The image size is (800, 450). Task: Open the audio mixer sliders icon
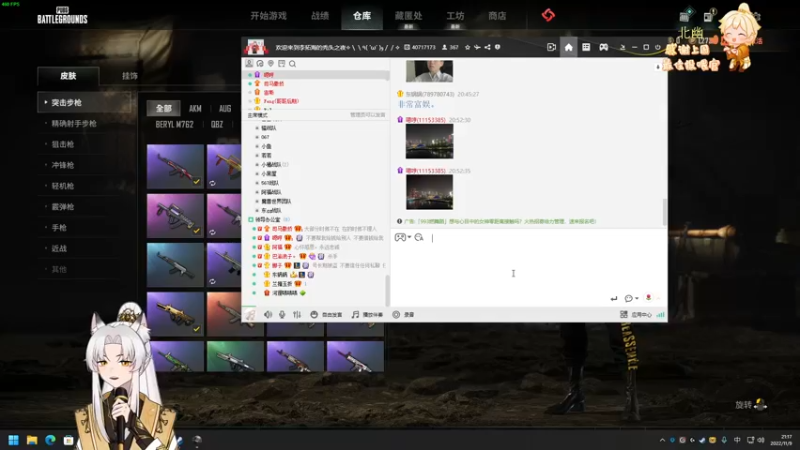(x=297, y=314)
